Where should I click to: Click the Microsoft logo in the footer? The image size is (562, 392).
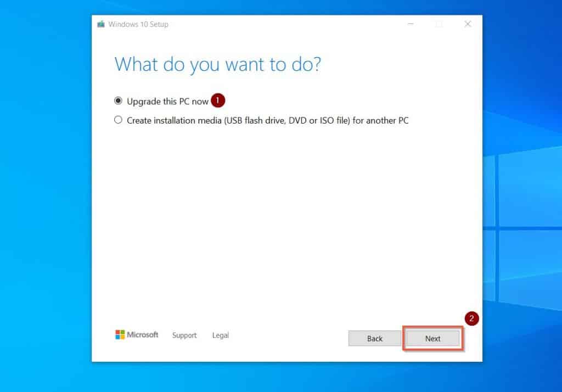coord(137,334)
